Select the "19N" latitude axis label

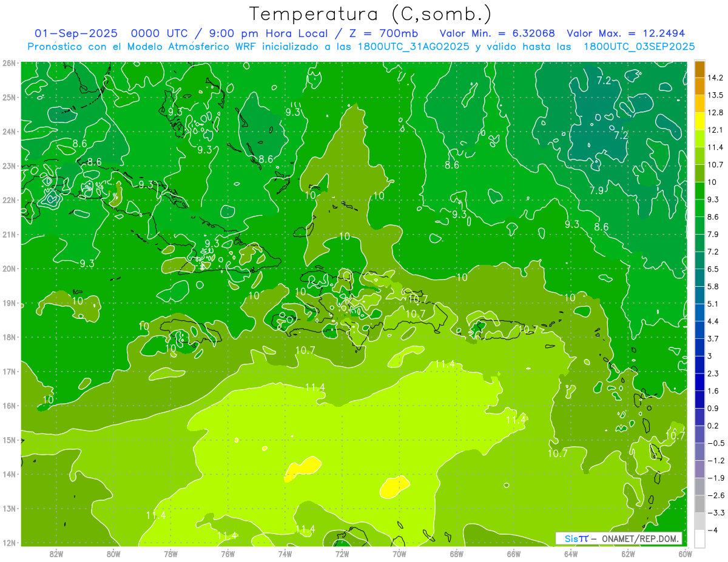8,303
